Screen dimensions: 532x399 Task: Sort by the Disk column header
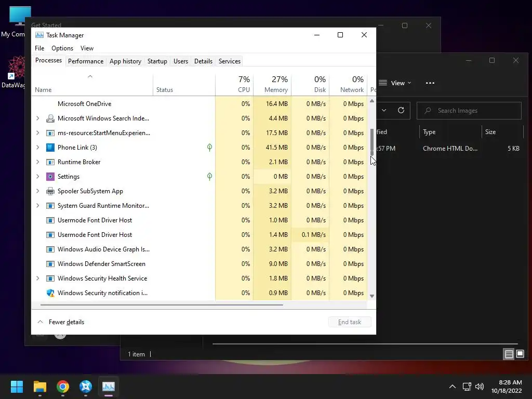[x=311, y=85]
